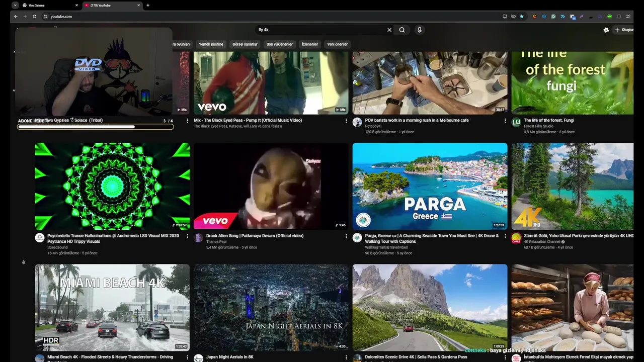644x362 pixels.
Task: Open the orange C browser extension
Action: click(x=535, y=16)
